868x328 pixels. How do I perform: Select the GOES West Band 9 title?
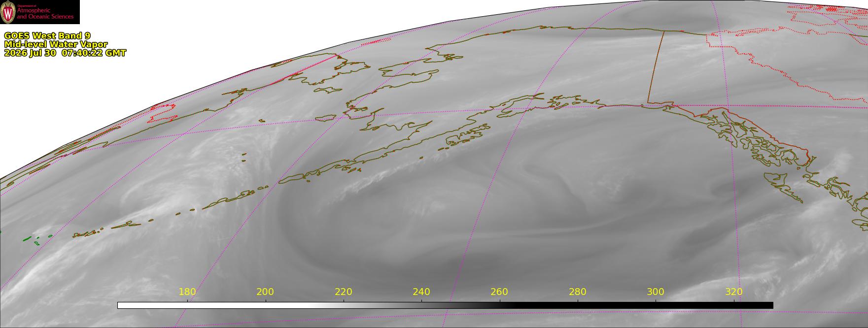click(x=47, y=35)
